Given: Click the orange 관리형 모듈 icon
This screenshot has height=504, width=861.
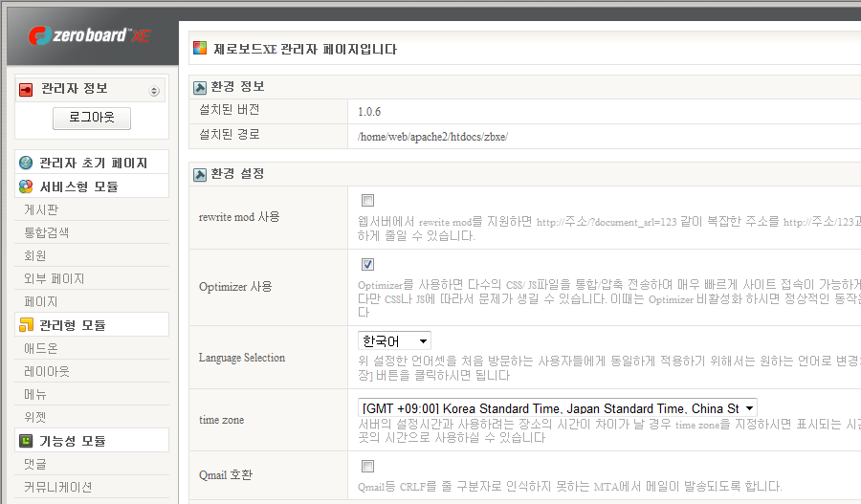Looking at the screenshot, I should 26,325.
